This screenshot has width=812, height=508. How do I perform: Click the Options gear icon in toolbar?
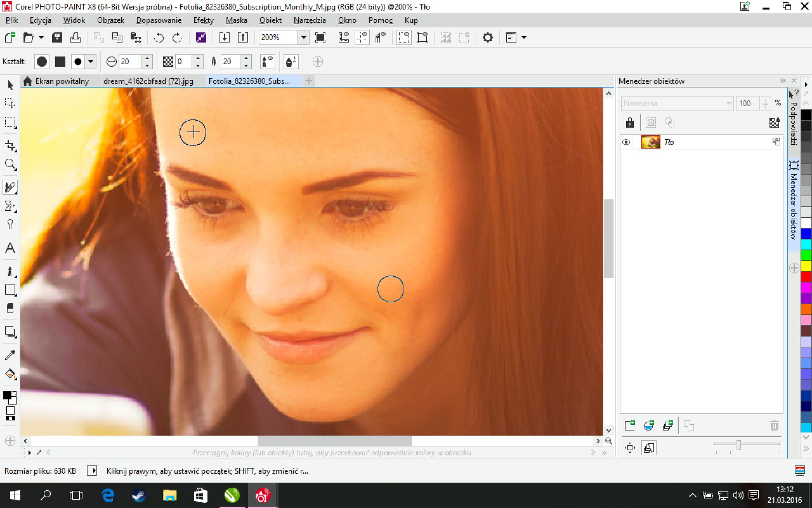tap(487, 37)
